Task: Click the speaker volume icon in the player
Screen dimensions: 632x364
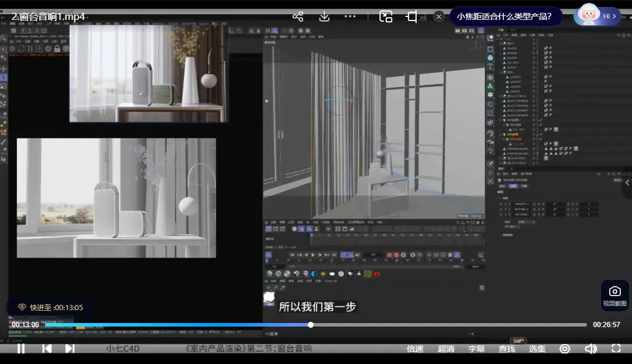Action: pyautogui.click(x=591, y=349)
